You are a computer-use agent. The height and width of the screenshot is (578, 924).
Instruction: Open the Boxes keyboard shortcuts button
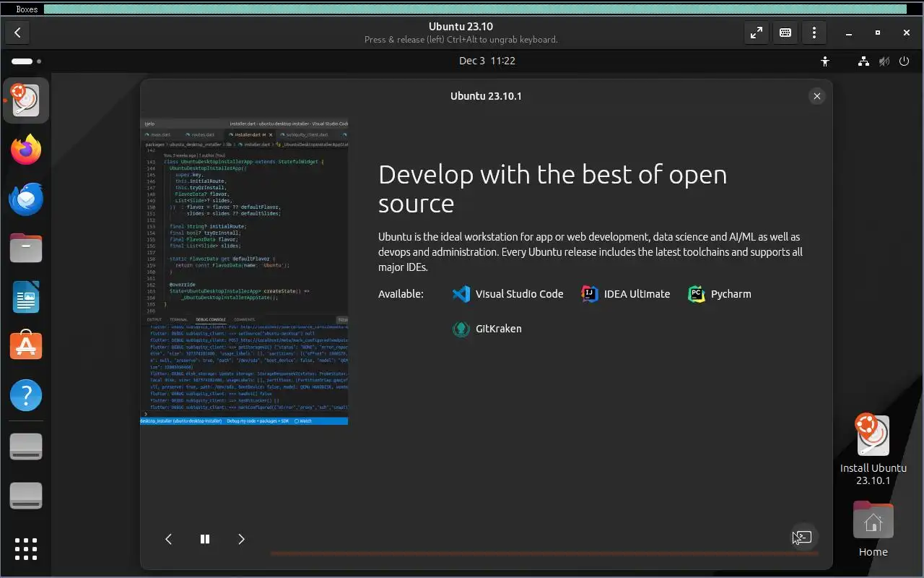pyautogui.click(x=785, y=33)
